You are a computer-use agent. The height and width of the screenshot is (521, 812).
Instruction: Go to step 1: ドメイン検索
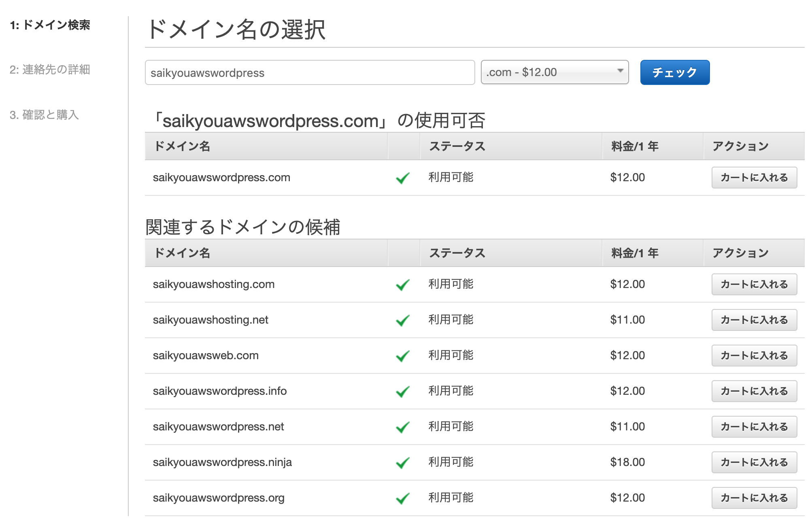[x=50, y=25]
